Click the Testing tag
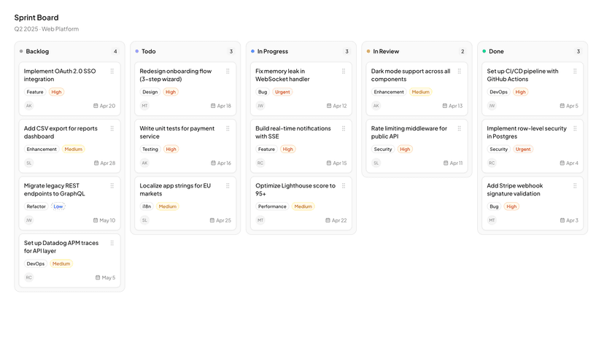604x364 pixels. [150, 149]
